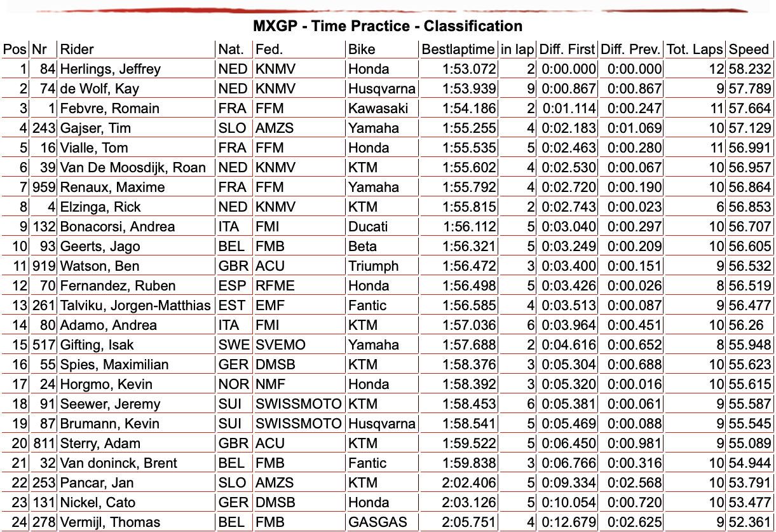Screen dimensions: 776x532
Task: Select the Speed column header
Action: [749, 50]
